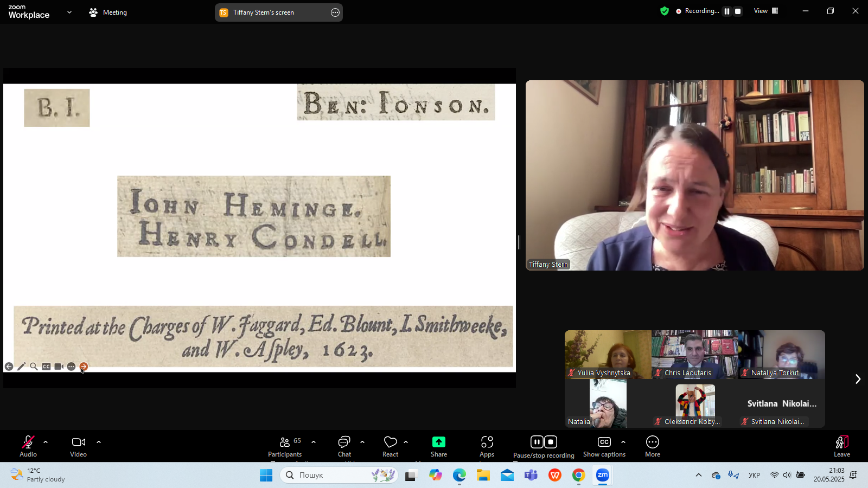868x488 pixels.
Task: Open the More options menu
Action: pyautogui.click(x=652, y=446)
